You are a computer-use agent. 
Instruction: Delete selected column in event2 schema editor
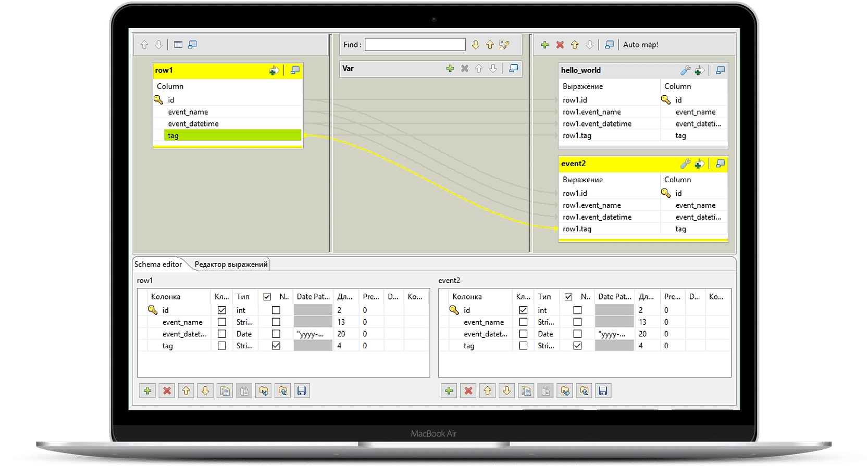pos(468,391)
